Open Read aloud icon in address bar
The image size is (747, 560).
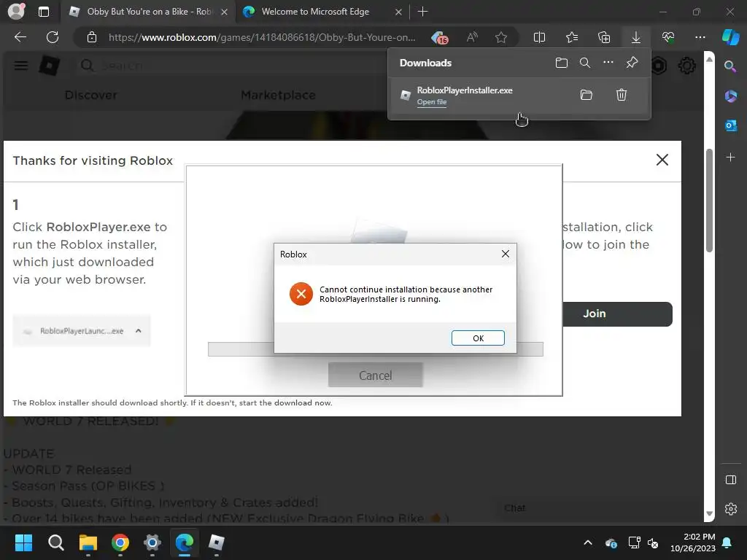[472, 37]
